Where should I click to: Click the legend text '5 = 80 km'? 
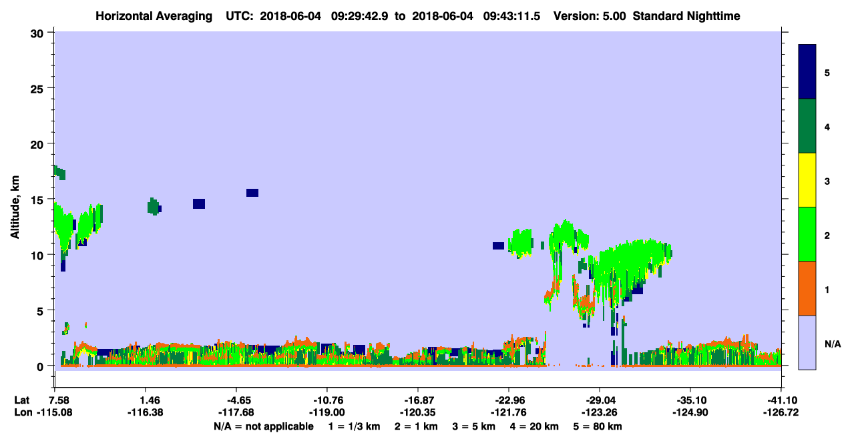coord(597,426)
